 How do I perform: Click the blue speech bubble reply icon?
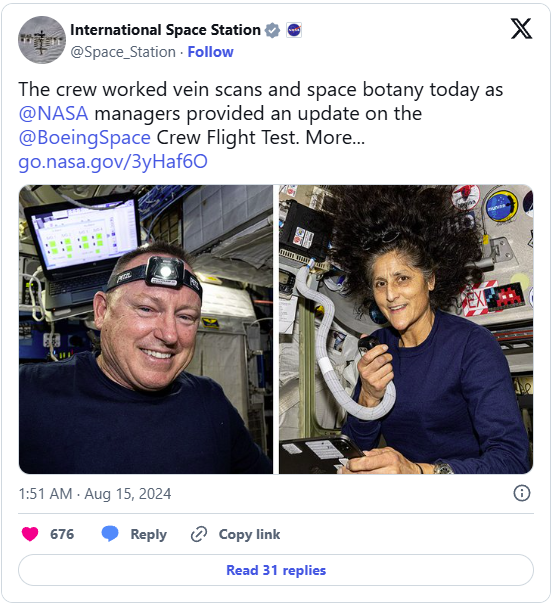click(x=110, y=534)
